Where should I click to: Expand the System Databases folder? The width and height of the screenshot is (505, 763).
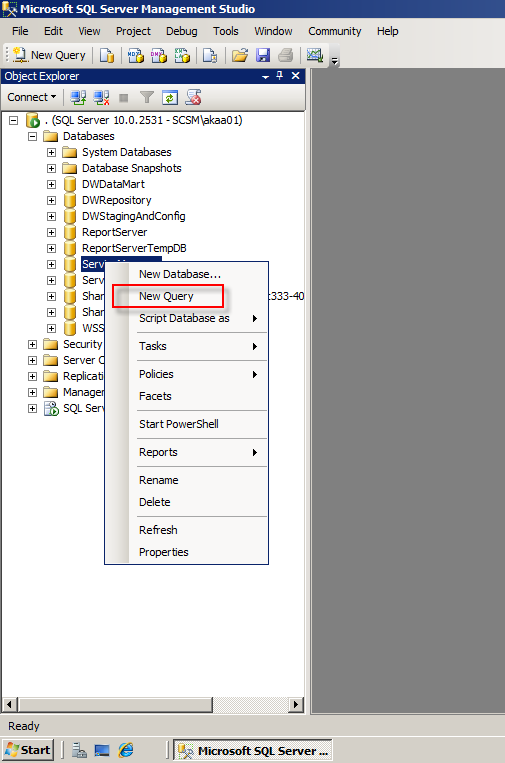52,152
